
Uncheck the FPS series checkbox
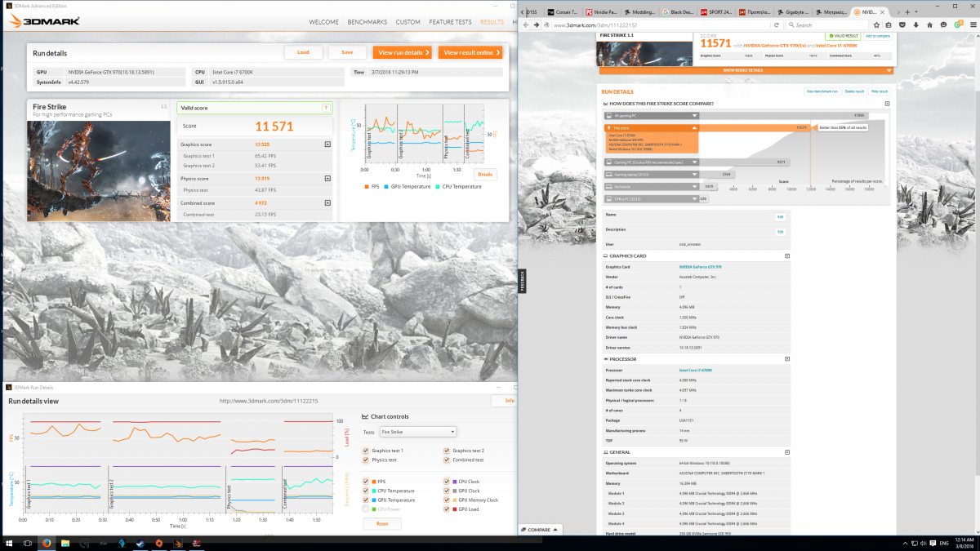(365, 482)
